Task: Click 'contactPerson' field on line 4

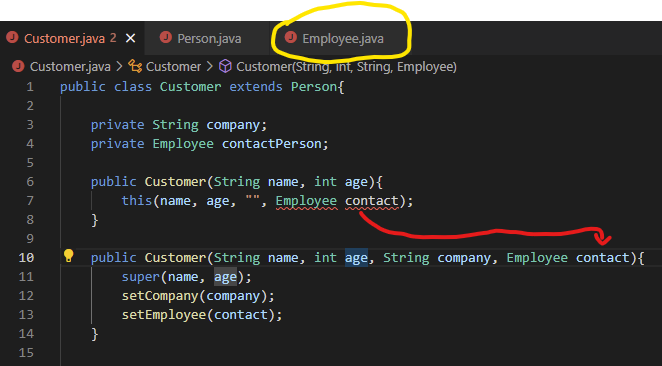Action: 271,144
